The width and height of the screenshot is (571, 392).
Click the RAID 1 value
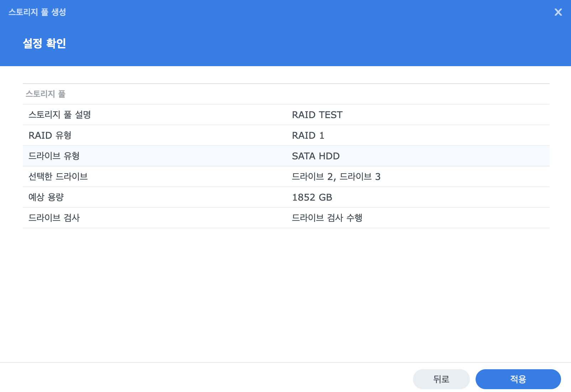coord(308,136)
